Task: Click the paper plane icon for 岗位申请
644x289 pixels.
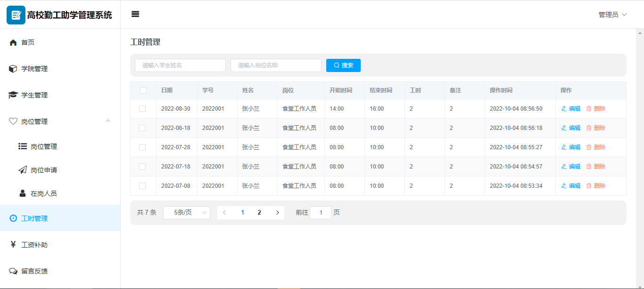Action: point(23,170)
